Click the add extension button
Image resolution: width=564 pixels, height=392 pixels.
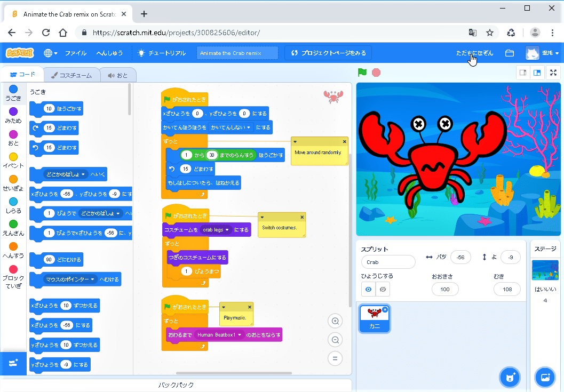(x=13, y=363)
